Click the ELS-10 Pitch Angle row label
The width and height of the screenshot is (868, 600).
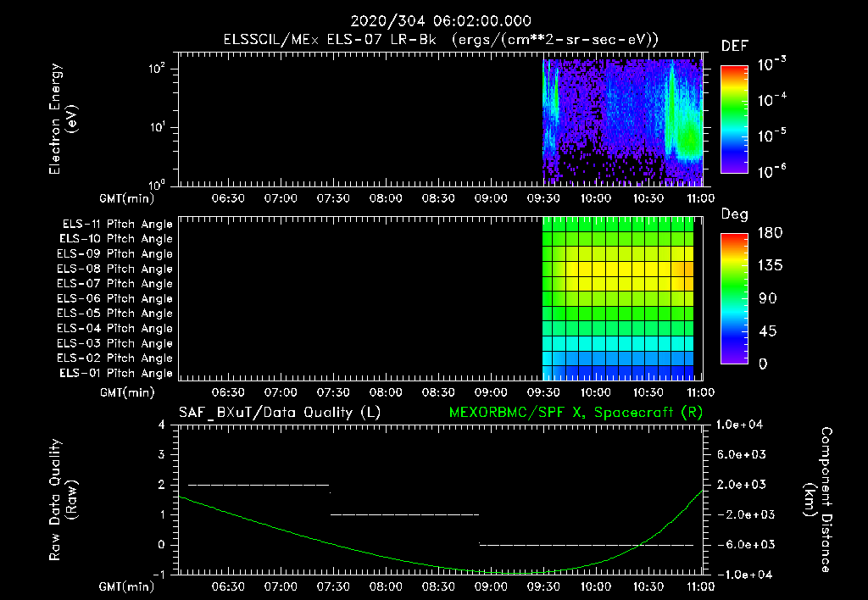[116, 239]
